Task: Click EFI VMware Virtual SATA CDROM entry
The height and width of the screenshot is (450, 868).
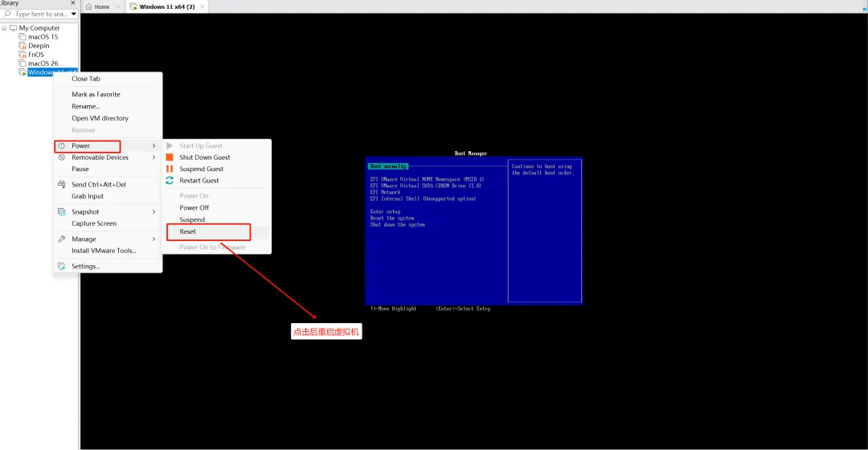Action: (425, 186)
